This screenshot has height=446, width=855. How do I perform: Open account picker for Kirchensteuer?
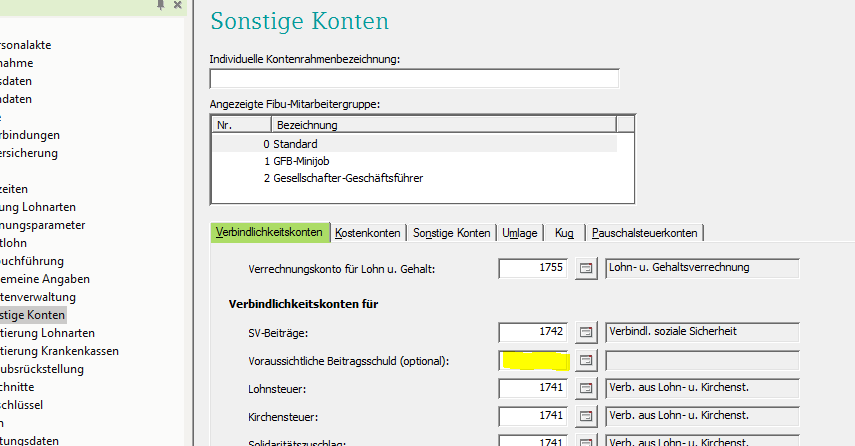587,415
